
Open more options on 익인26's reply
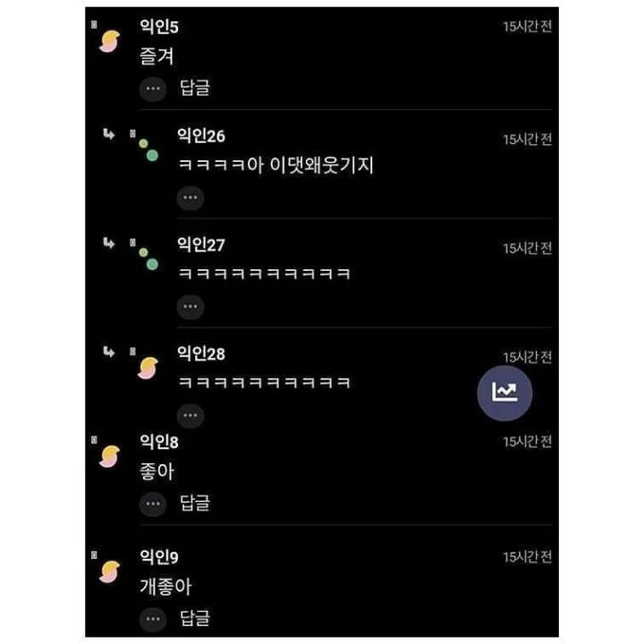[191, 198]
